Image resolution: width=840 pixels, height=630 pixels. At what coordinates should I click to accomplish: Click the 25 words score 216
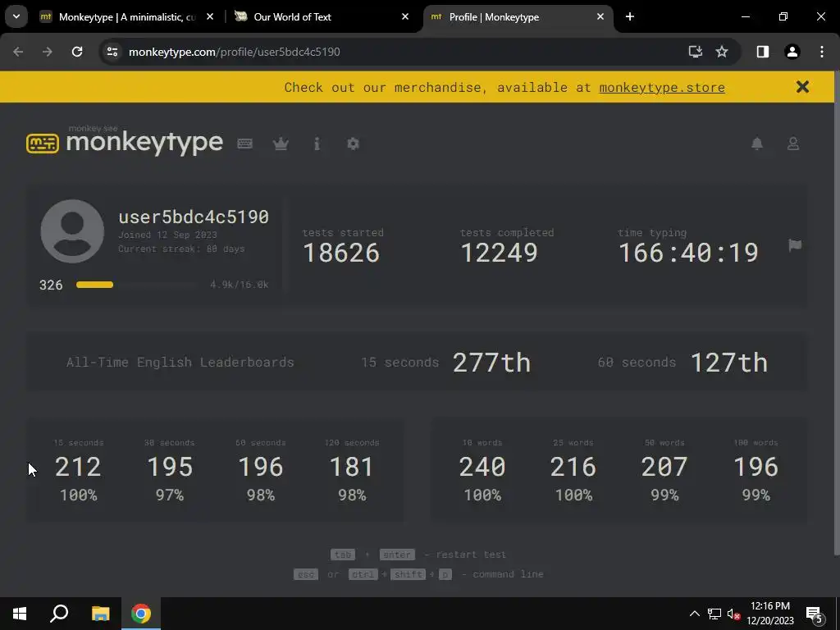[573, 467]
